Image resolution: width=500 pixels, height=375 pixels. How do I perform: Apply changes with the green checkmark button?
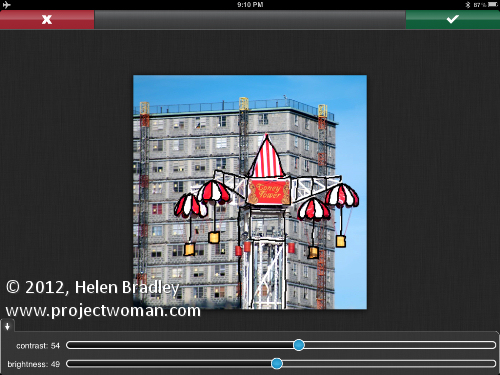click(453, 19)
